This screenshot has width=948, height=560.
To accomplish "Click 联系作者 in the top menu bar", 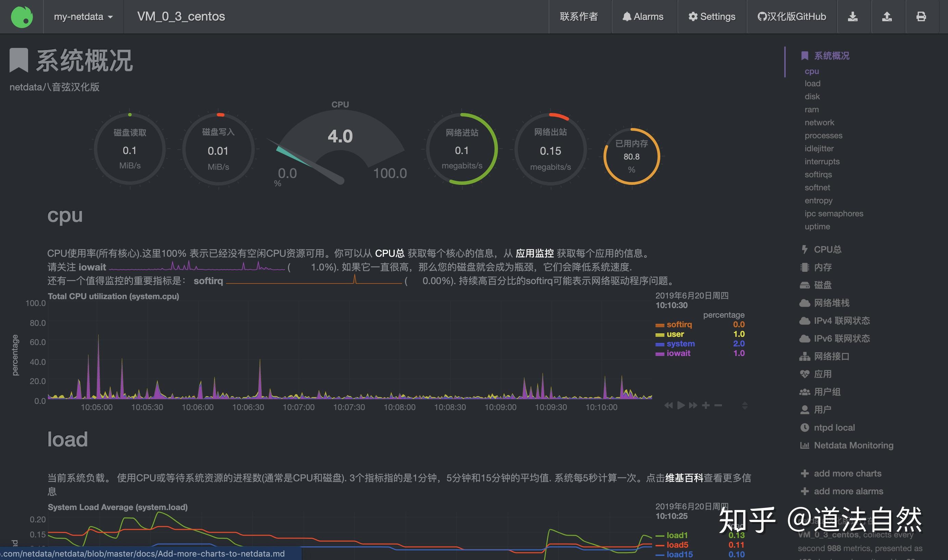I will click(x=580, y=17).
